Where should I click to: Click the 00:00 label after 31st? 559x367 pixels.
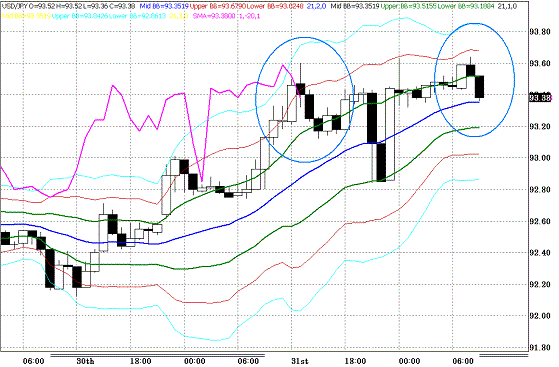tap(409, 361)
